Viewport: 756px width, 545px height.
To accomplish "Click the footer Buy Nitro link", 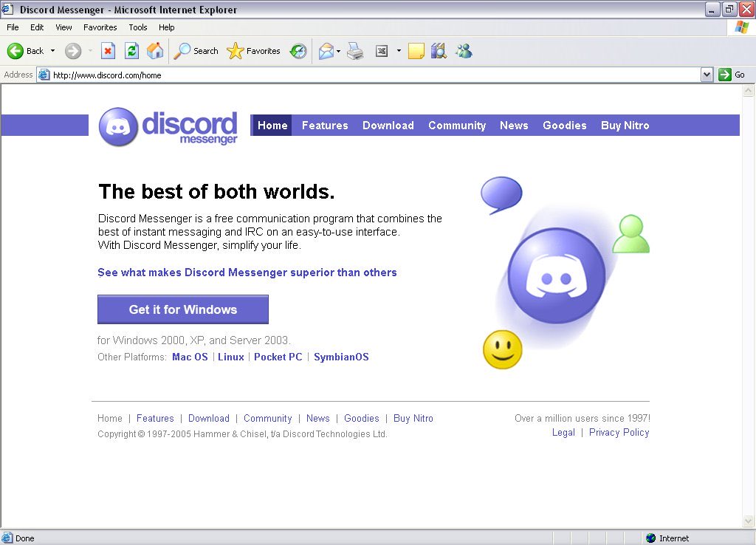I will [413, 418].
